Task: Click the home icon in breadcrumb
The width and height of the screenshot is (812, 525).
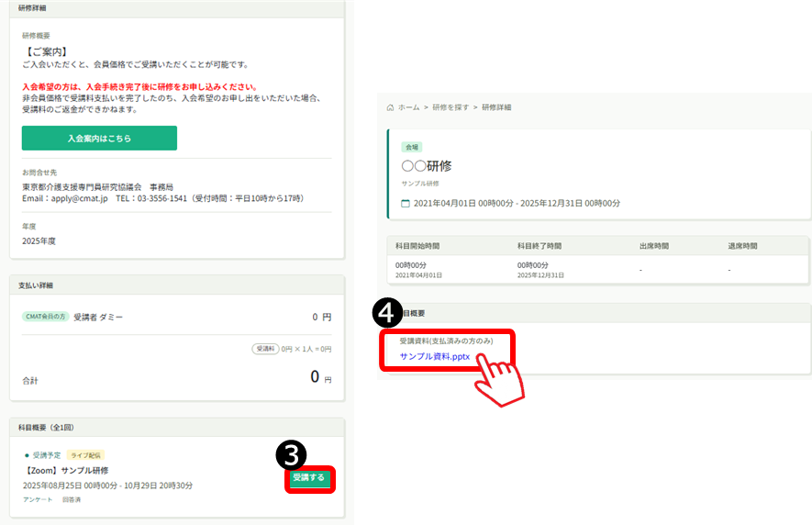Action: (x=390, y=107)
